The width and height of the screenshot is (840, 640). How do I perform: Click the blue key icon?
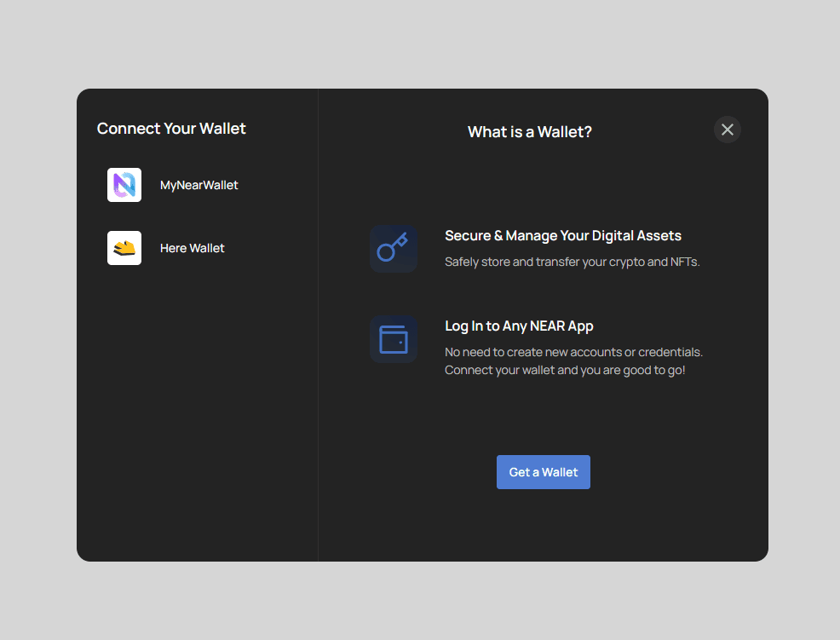393,249
